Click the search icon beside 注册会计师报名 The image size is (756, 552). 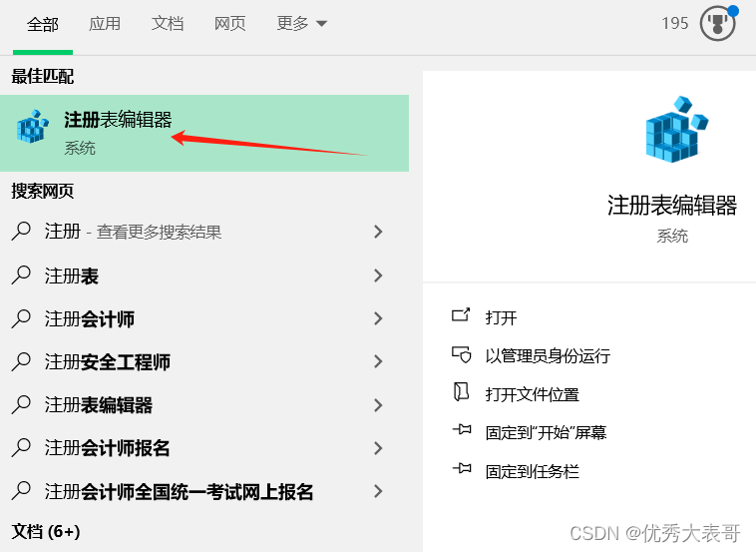21,448
